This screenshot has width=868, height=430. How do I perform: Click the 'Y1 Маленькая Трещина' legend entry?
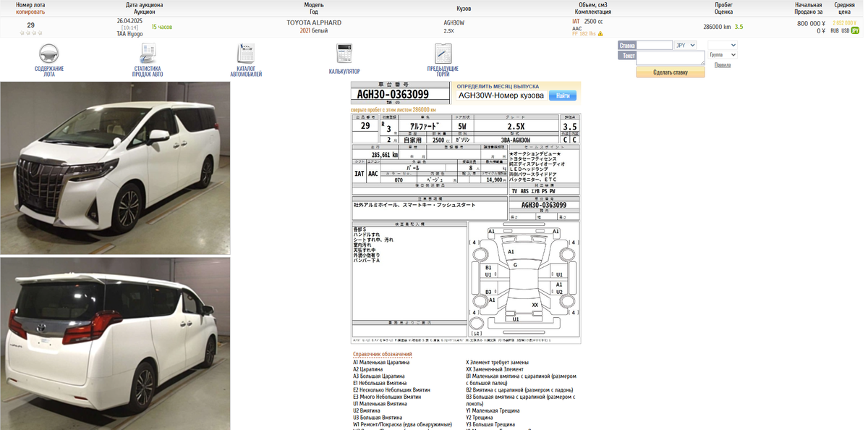click(x=493, y=410)
